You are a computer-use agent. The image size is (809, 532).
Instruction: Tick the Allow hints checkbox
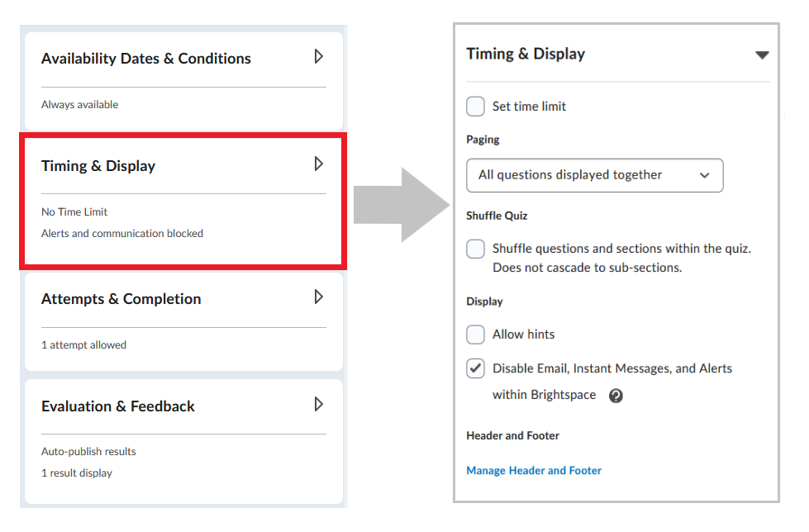coord(475,335)
